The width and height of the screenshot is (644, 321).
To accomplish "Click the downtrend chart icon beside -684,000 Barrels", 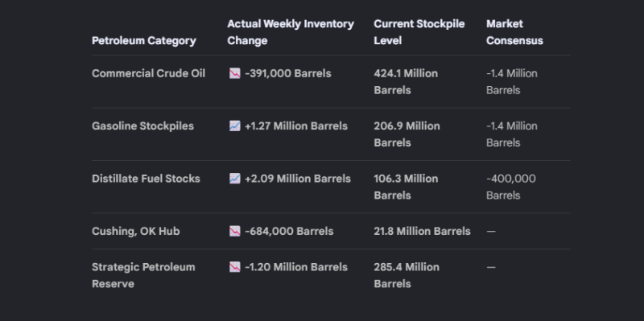I will [234, 231].
